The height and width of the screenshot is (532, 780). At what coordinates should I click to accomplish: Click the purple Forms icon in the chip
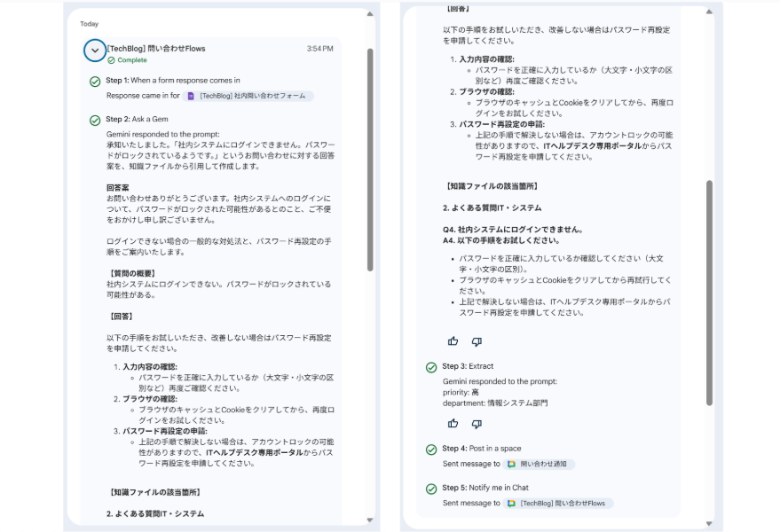point(191,96)
